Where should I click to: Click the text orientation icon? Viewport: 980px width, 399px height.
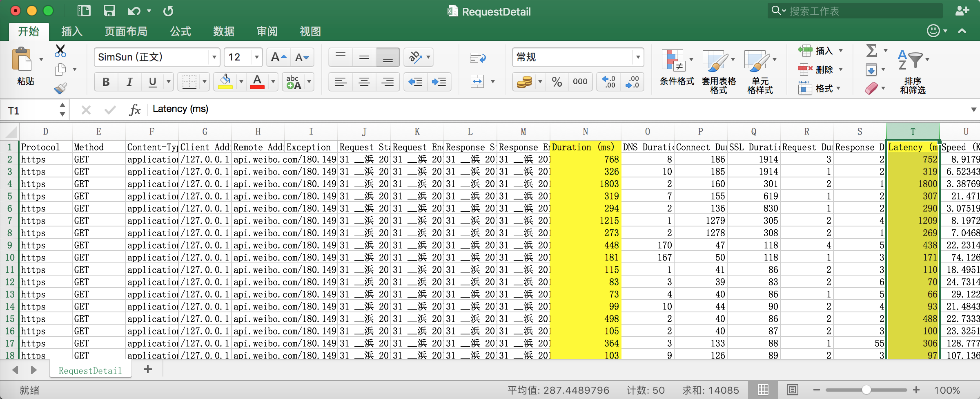(415, 57)
